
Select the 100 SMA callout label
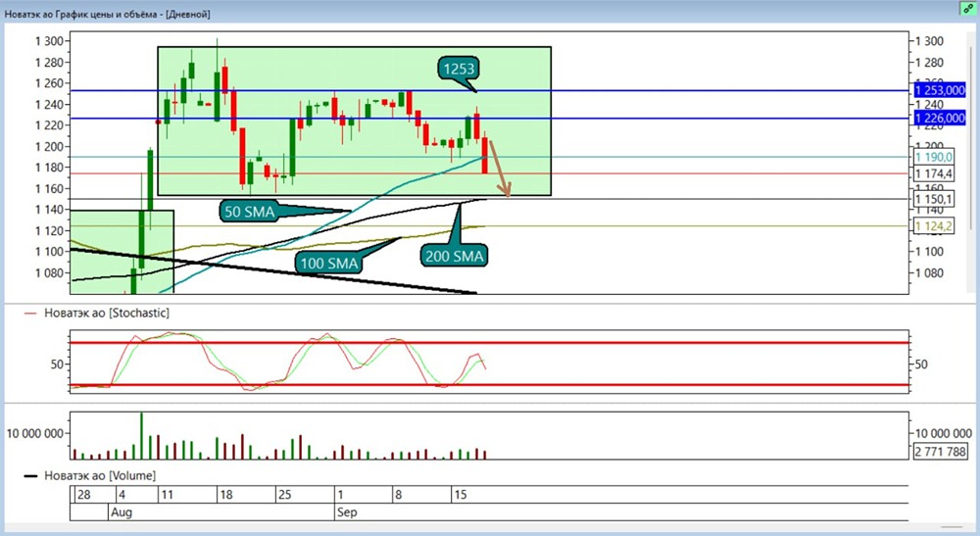[328, 263]
